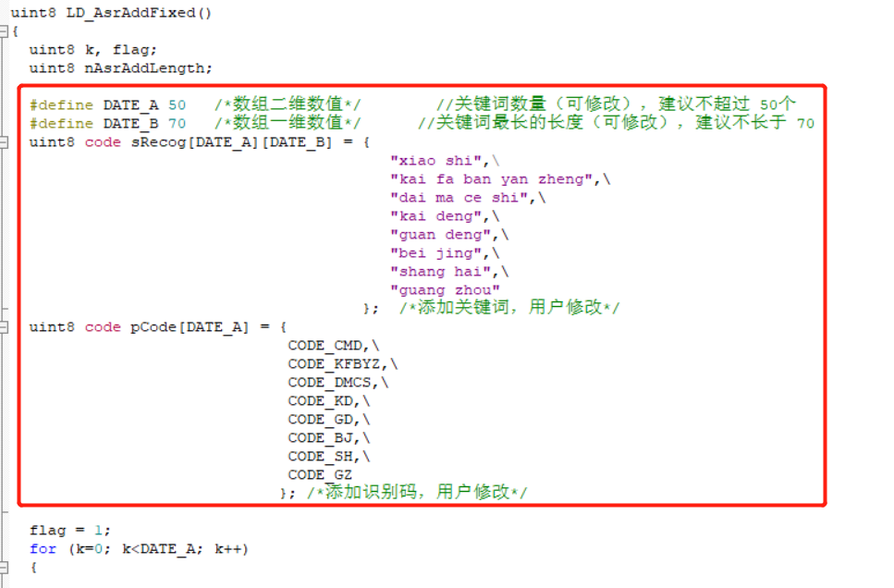Click the comment about 关键词最长的长度
The height and width of the screenshot is (588, 894).
click(x=617, y=123)
